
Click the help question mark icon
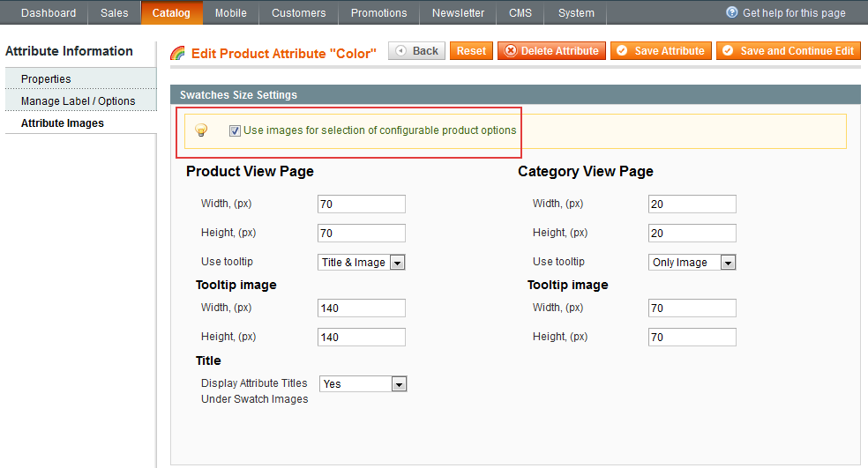732,13
